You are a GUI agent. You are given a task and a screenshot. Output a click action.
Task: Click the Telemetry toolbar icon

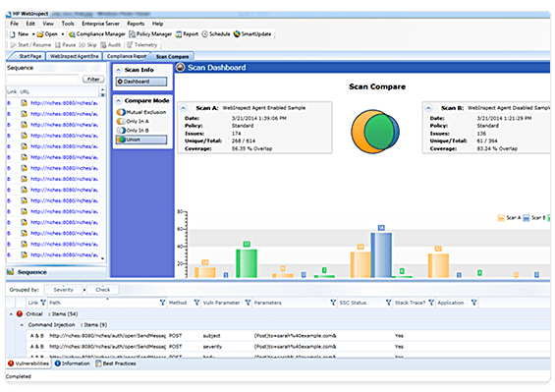click(x=130, y=45)
